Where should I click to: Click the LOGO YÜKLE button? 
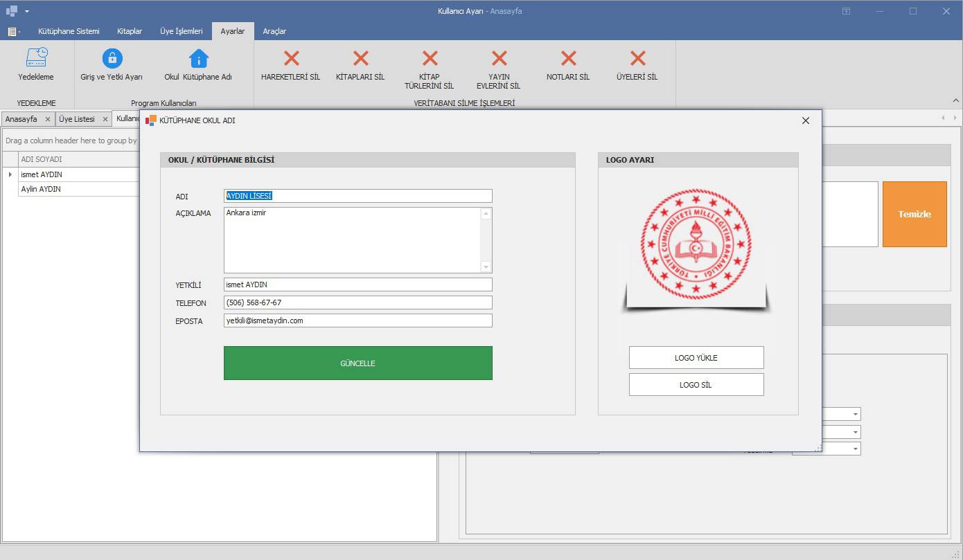696,358
